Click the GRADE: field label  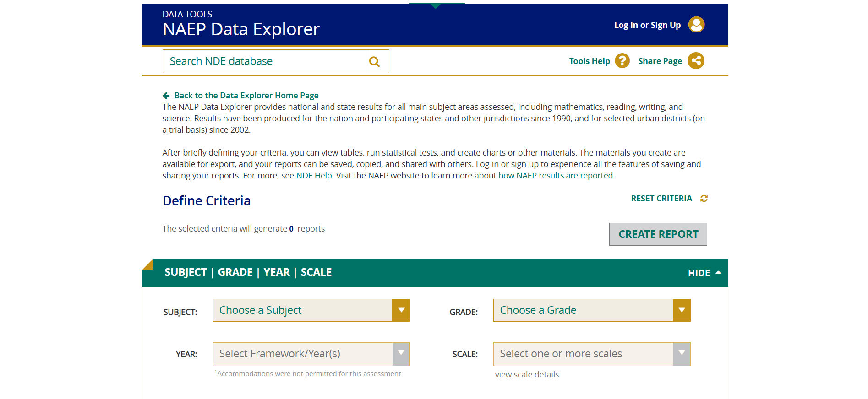click(x=464, y=312)
